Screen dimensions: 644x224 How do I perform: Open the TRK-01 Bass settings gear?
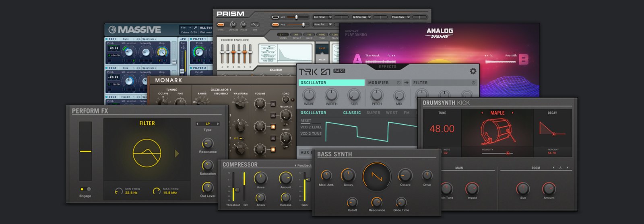tap(473, 71)
